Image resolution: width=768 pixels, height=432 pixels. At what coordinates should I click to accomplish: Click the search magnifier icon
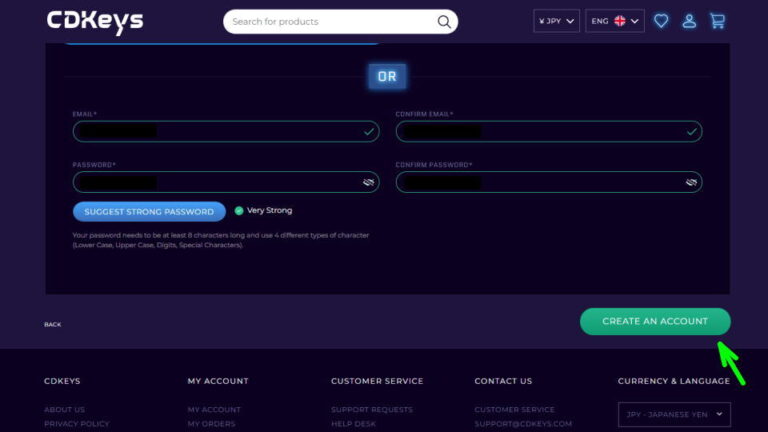[x=444, y=21]
